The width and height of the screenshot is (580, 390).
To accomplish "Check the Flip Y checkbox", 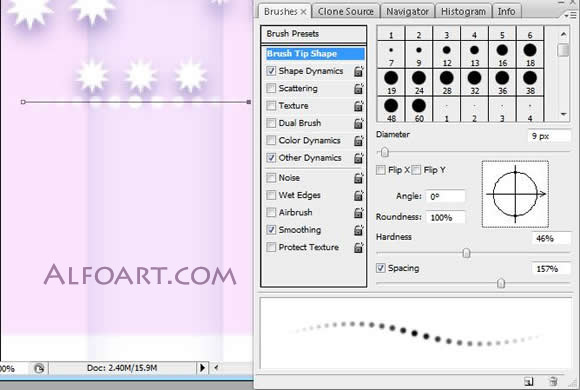I will click(x=416, y=170).
